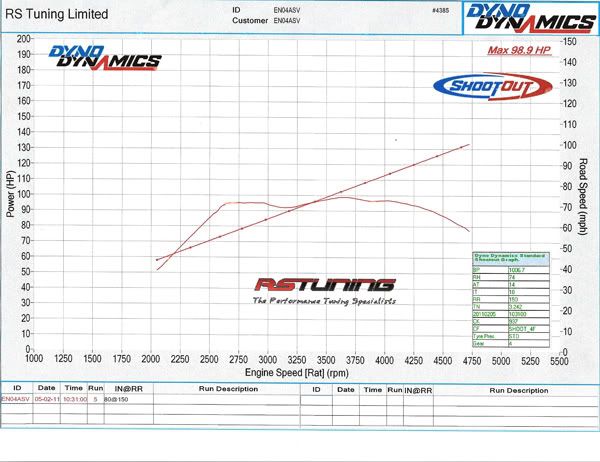Screen dimensions: 600x462
Task: Click the IN@RR column header in the left run table
Action: point(129,389)
